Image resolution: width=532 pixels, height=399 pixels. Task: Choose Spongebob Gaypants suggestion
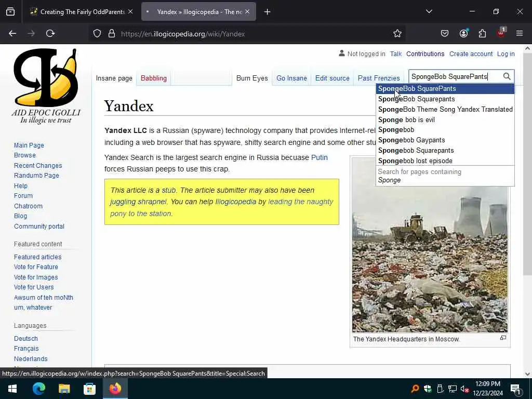tap(445, 140)
